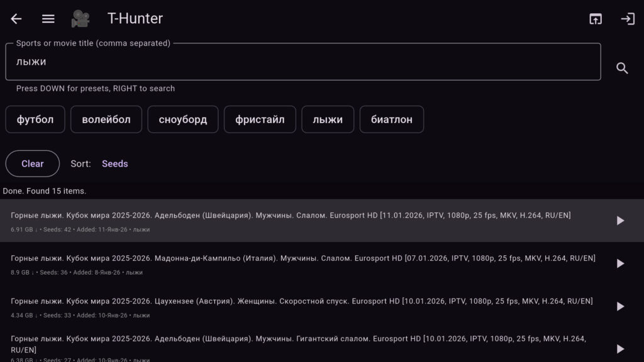The image size is (644, 362).
Task: Tap the биатлон preset chip
Action: [391, 119]
